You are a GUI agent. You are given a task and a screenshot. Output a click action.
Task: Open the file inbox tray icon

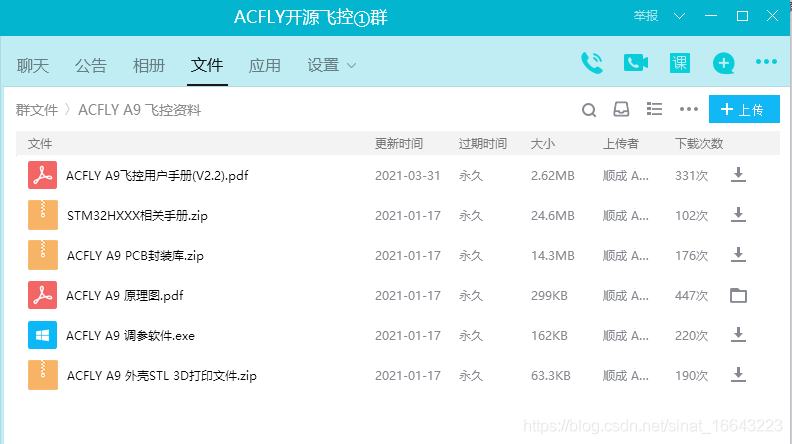(621, 109)
